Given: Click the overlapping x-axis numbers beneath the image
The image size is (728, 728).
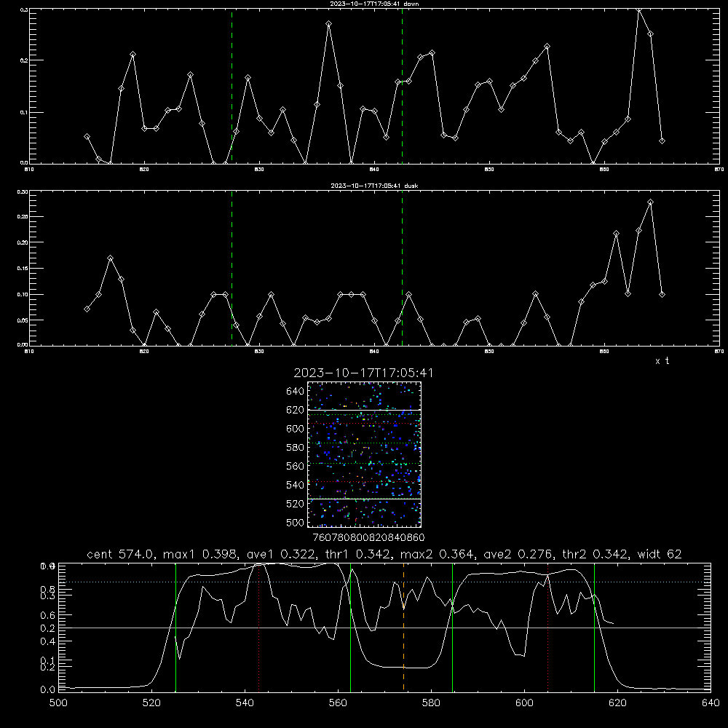Looking at the screenshot, I should tap(368, 538).
